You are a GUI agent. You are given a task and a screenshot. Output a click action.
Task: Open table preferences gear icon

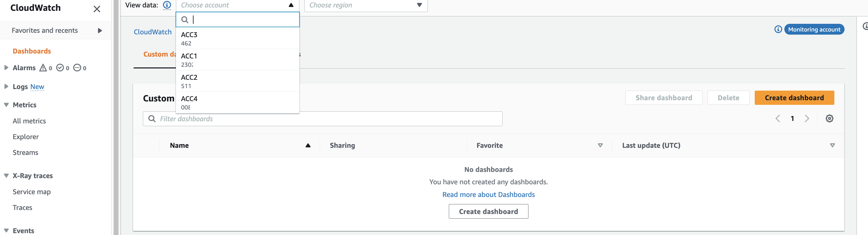click(829, 118)
